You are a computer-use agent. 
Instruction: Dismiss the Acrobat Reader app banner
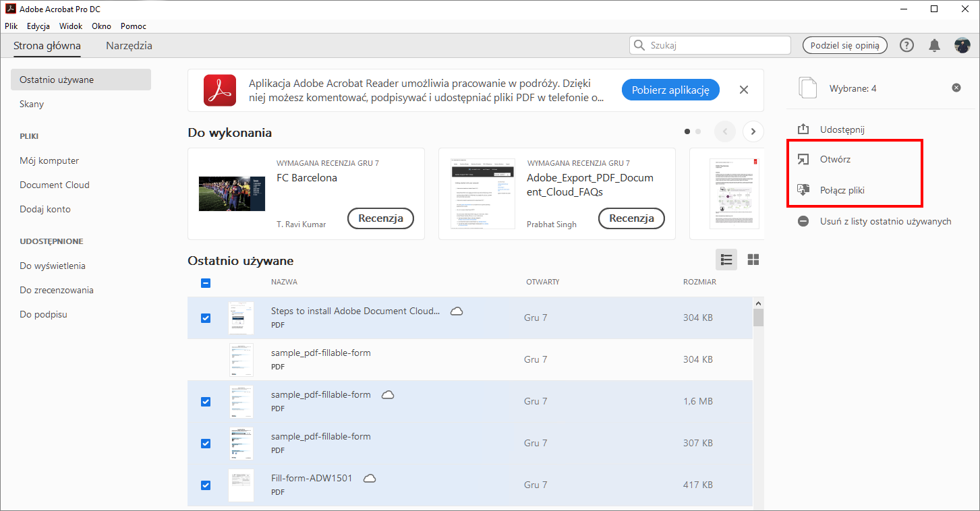click(744, 90)
